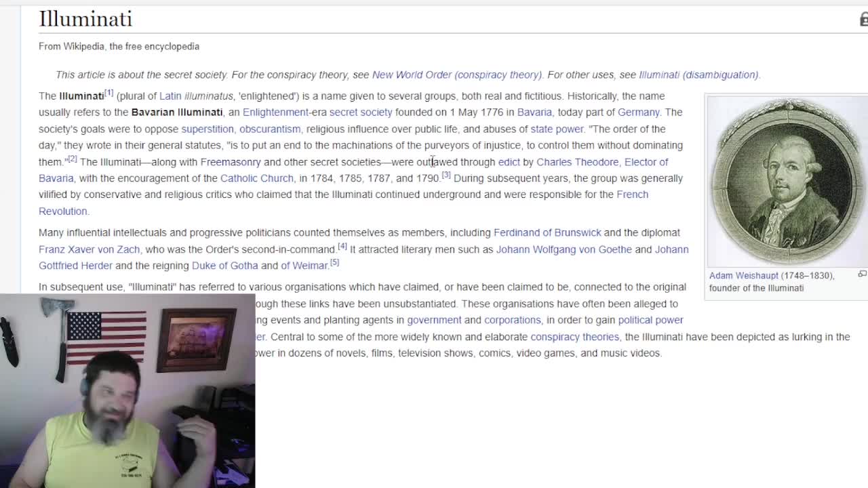Open the government link
The image size is (868, 488).
434,320
